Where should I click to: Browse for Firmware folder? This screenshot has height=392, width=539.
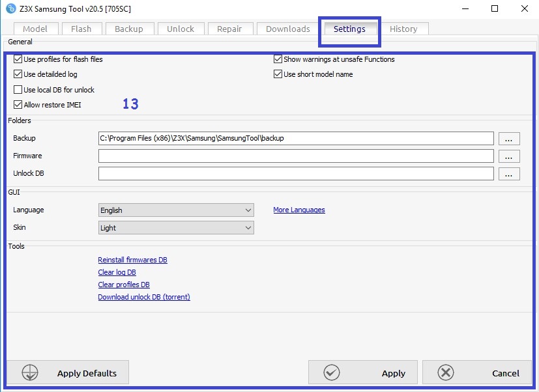[x=509, y=156]
